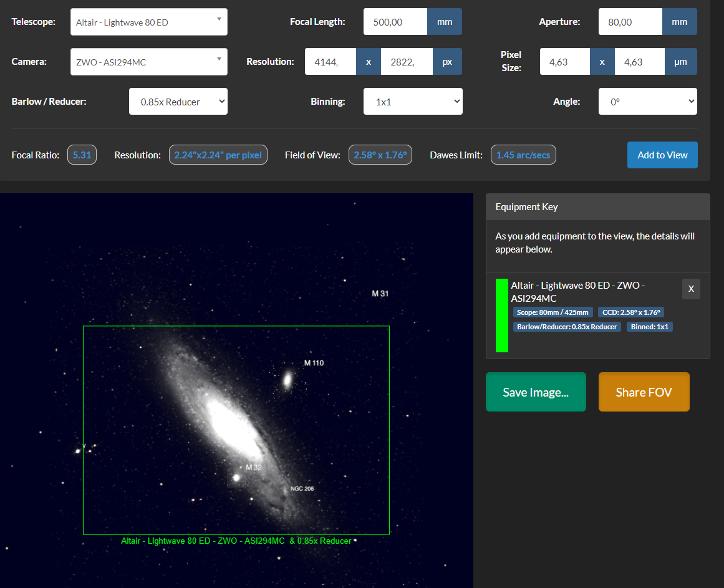Click the Focal Ratio value 5.31

[x=82, y=155]
